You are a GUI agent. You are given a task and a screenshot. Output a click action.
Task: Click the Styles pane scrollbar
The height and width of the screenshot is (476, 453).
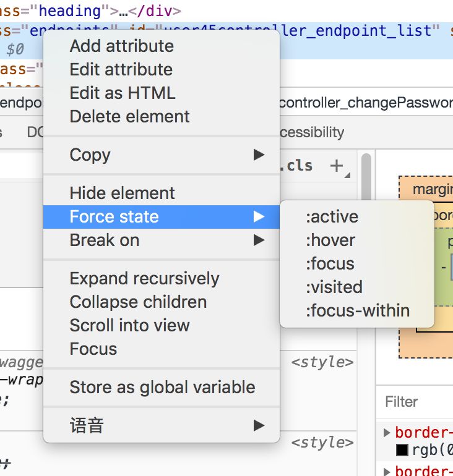(366, 177)
